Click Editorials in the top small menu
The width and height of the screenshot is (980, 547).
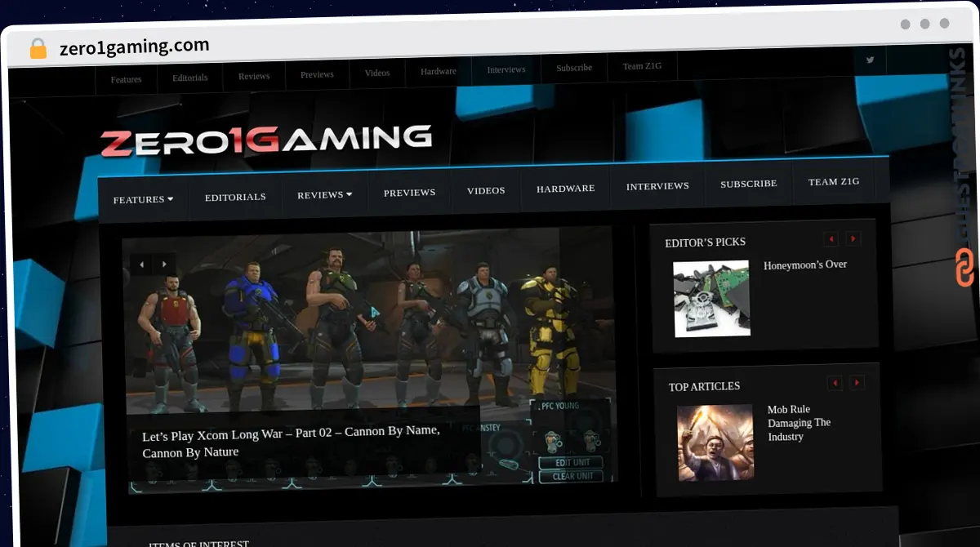point(189,78)
